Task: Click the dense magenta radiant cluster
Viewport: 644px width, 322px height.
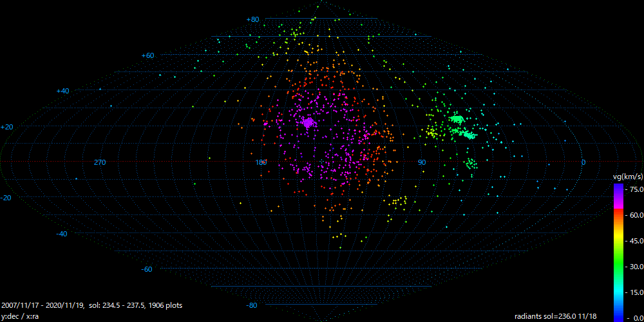Action: click(307, 122)
